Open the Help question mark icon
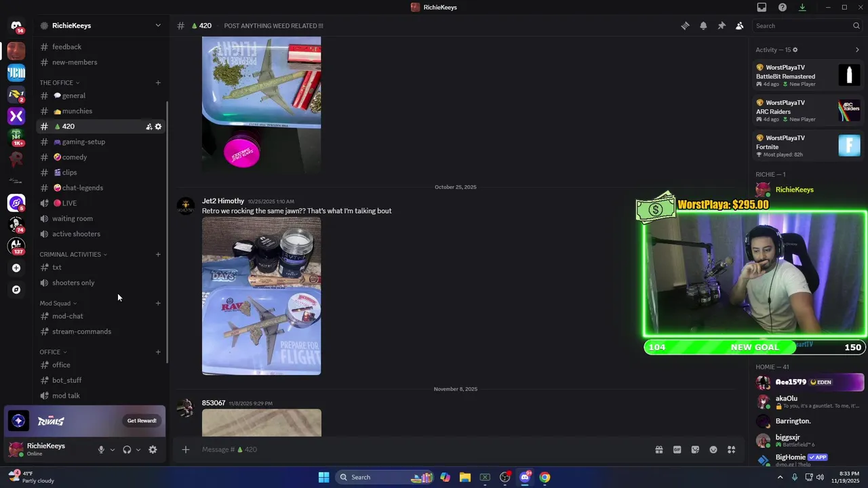The width and height of the screenshot is (868, 488). 783,7
